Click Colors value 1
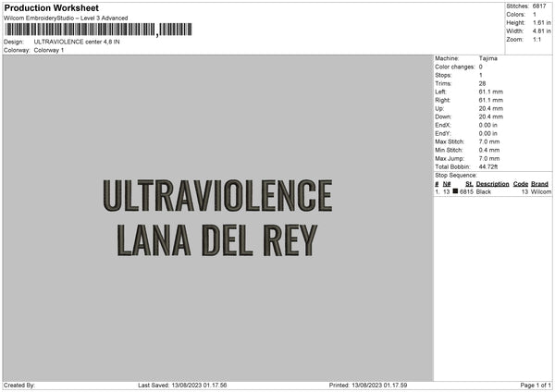Screen dimensions: 555x392 [x=535, y=15]
